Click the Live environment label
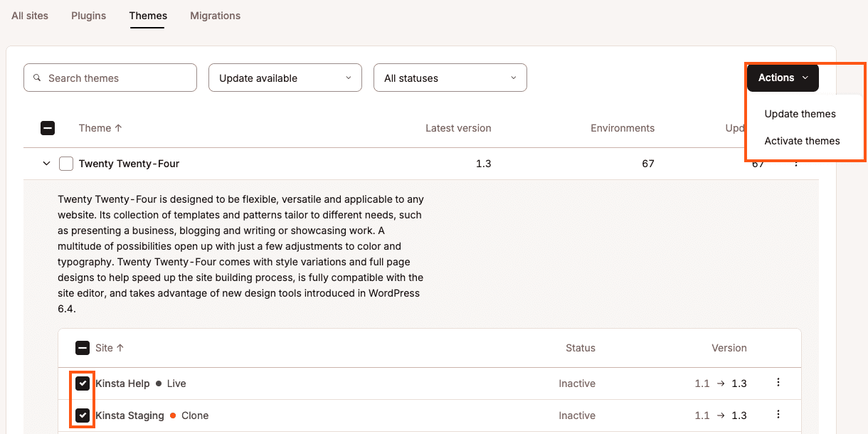The image size is (868, 434). pos(176,383)
